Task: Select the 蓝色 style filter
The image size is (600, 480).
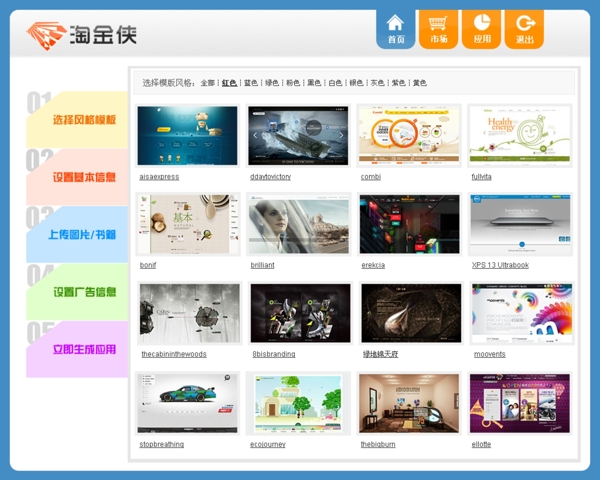Action: 251,83
